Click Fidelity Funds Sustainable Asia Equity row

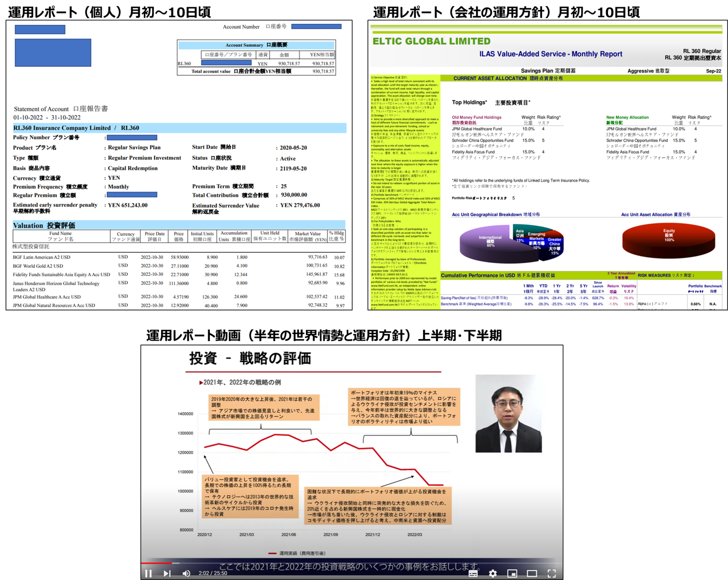point(179,274)
